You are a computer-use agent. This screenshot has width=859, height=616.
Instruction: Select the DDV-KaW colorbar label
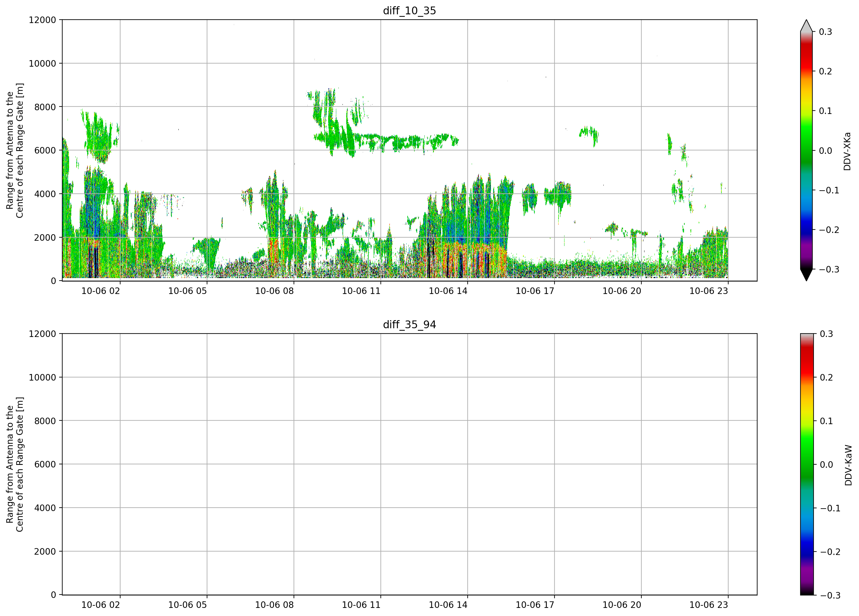tap(848, 465)
